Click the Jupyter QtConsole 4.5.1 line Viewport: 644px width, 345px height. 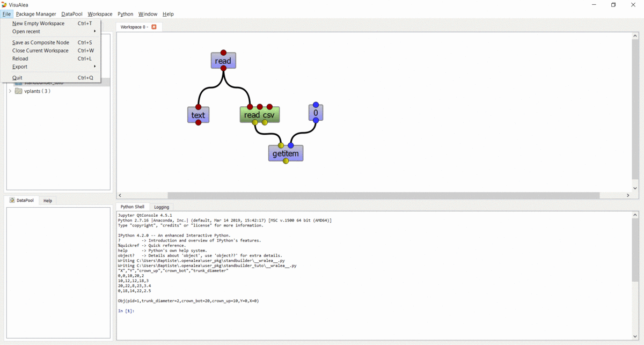(x=145, y=215)
